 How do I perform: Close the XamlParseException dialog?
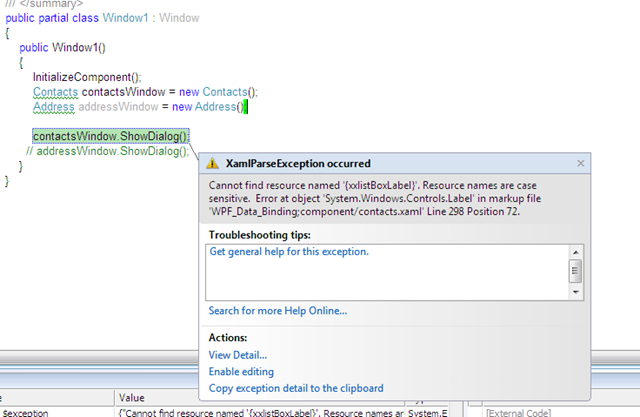click(x=580, y=164)
